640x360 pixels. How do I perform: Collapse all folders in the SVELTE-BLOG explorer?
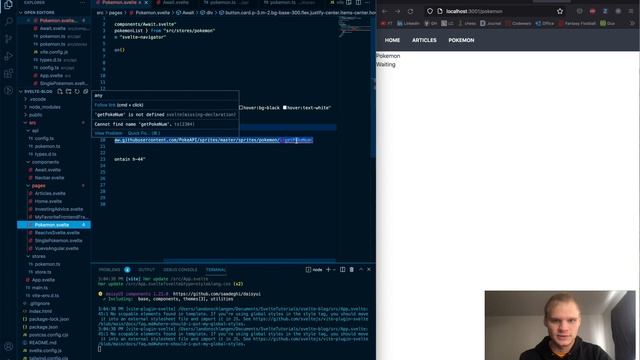pyautogui.click(x=86, y=91)
